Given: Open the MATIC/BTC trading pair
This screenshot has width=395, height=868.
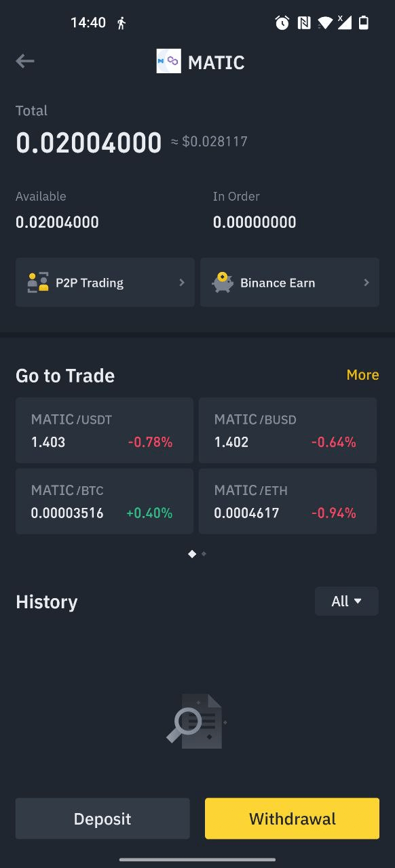Looking at the screenshot, I should point(103,500).
